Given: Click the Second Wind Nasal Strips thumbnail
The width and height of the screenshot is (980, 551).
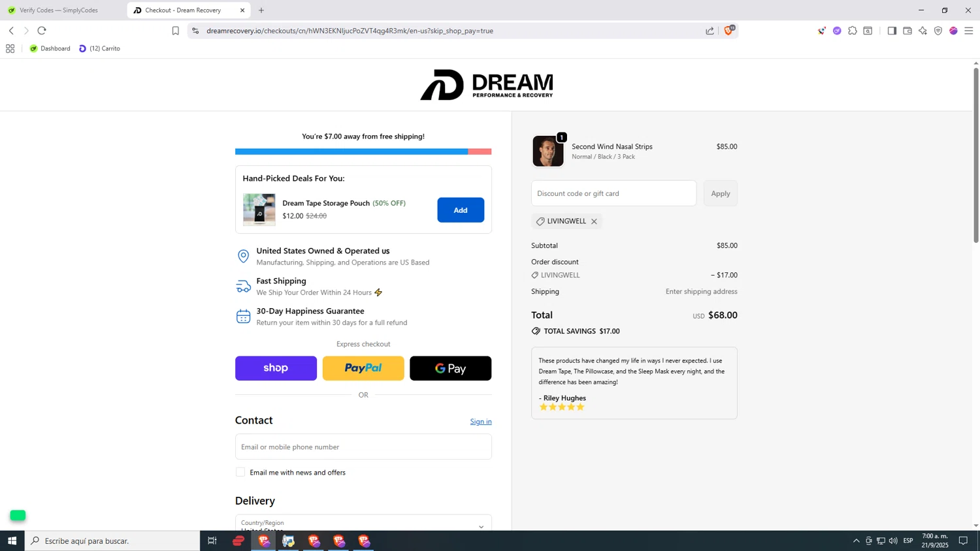Looking at the screenshot, I should (548, 151).
